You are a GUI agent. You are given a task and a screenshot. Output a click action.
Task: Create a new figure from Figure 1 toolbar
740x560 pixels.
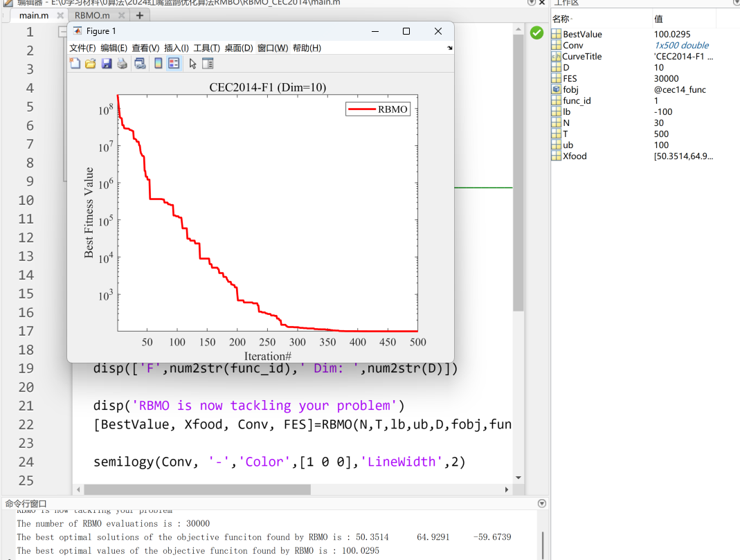(75, 63)
